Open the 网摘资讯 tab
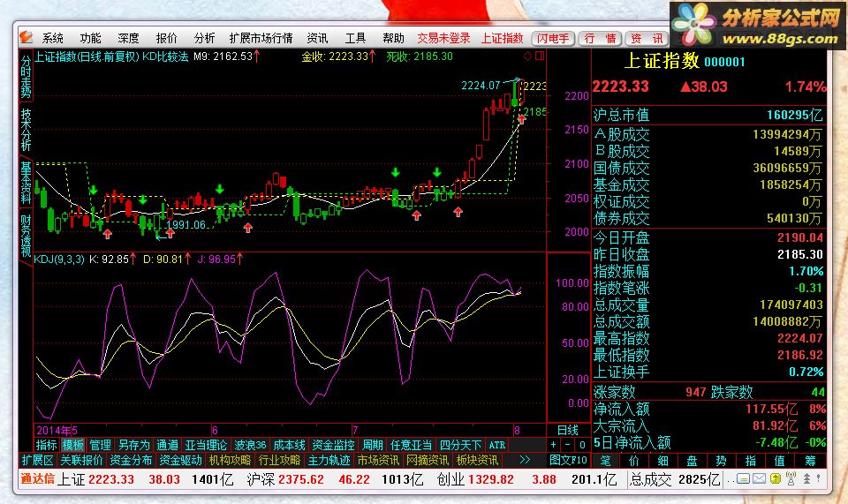848x504 pixels. coord(428,460)
